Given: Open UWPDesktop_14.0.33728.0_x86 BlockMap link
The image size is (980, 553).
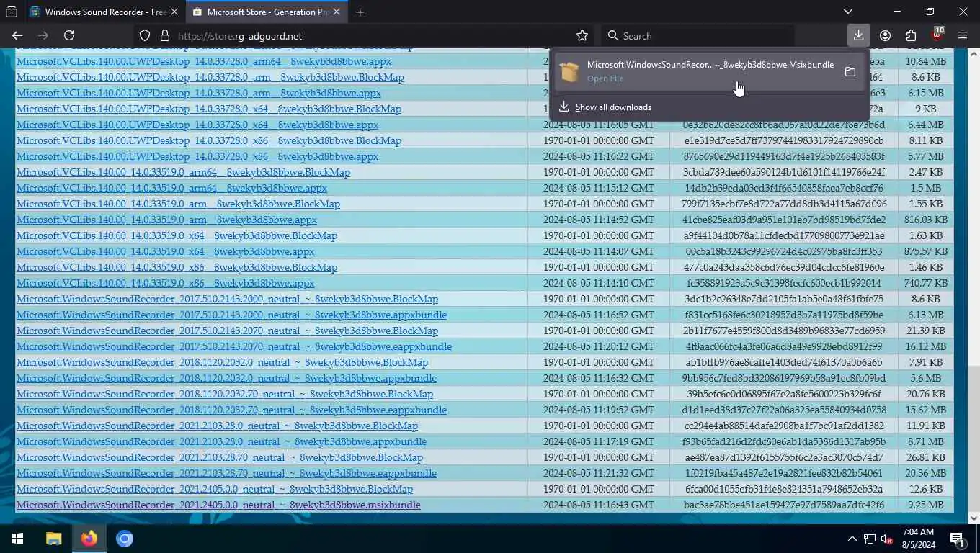Looking at the screenshot, I should click(x=209, y=140).
